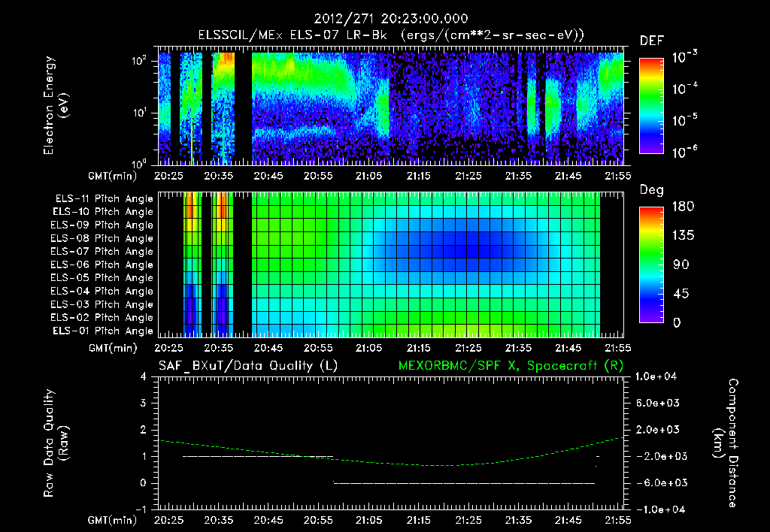Click the 90 value on Deg scale
The width and height of the screenshot is (770, 532).
tap(681, 264)
